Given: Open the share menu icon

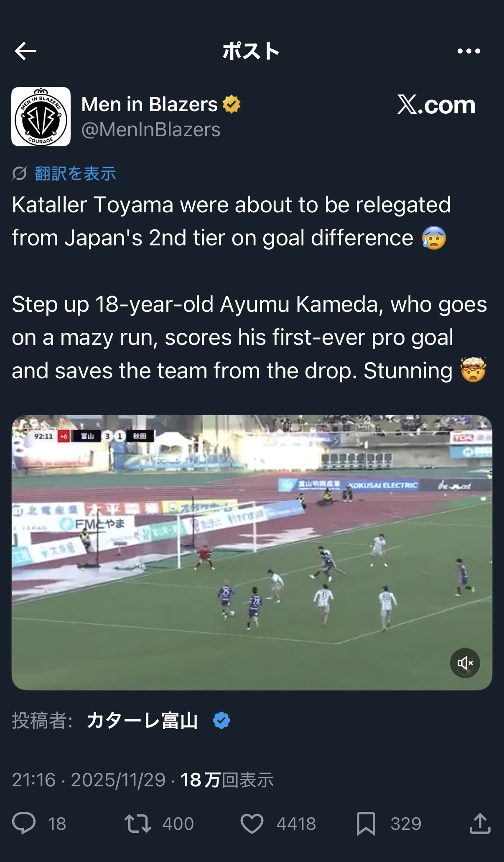Looking at the screenshot, I should 480,824.
